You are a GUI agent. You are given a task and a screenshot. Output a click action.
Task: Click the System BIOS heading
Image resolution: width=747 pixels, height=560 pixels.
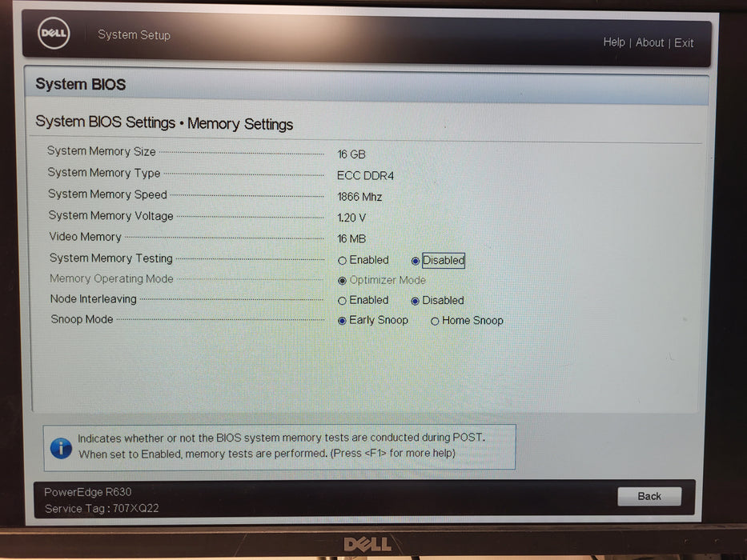(81, 84)
